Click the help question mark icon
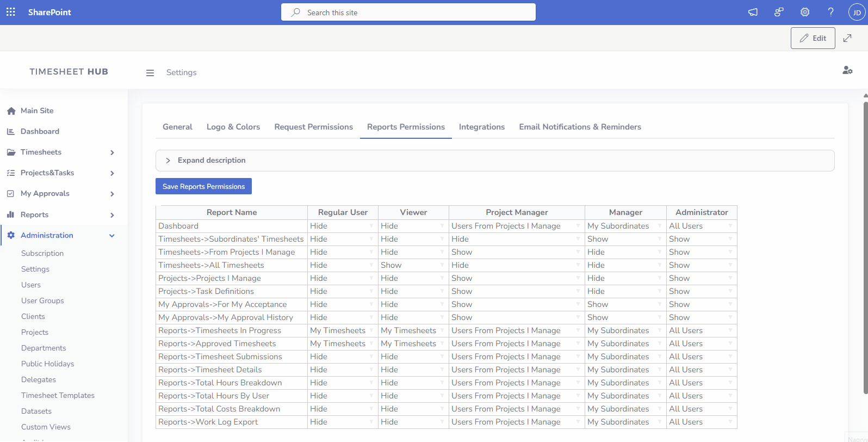 click(x=830, y=12)
